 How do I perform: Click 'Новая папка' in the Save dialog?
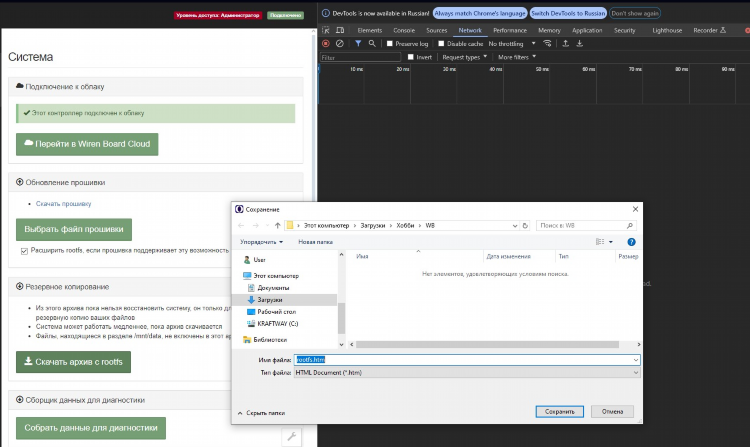tap(315, 242)
